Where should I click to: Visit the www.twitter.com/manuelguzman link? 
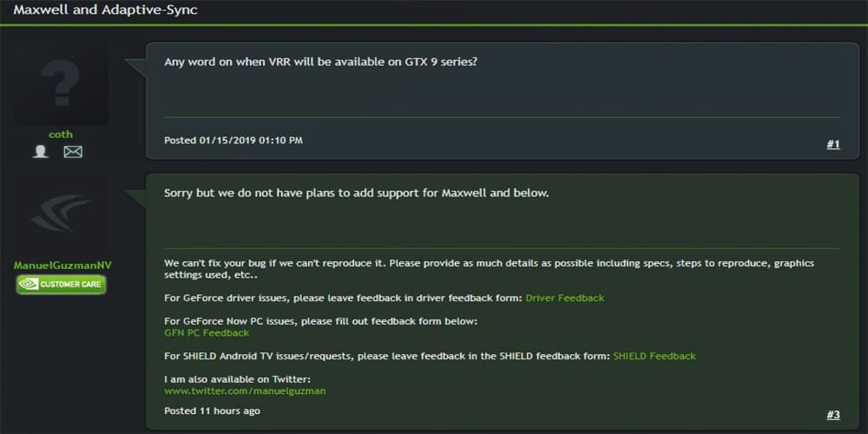[245, 391]
